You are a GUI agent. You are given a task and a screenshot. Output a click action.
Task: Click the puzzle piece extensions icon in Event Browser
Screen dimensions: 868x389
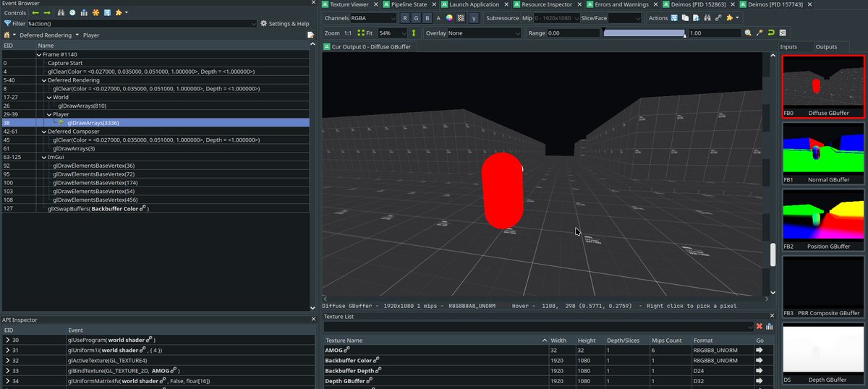pos(119,13)
